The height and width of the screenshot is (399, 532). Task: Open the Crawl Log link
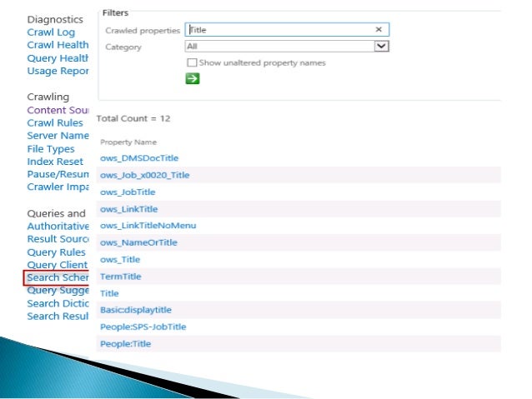tap(51, 32)
